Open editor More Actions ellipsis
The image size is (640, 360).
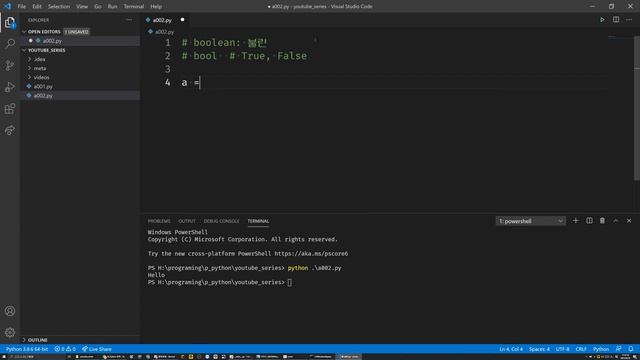pos(629,20)
